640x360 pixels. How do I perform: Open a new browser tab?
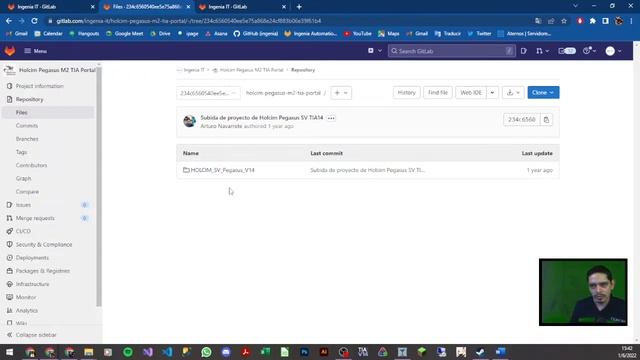pyautogui.click(x=299, y=7)
